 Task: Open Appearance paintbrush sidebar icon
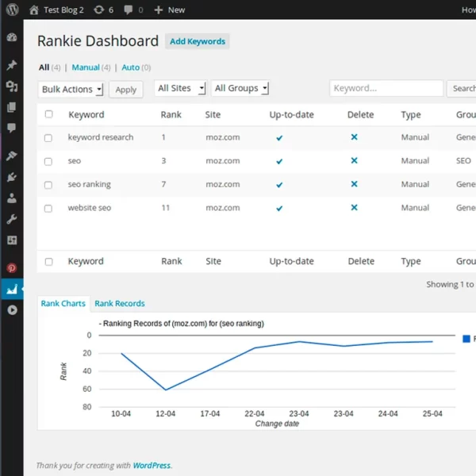coord(12,155)
